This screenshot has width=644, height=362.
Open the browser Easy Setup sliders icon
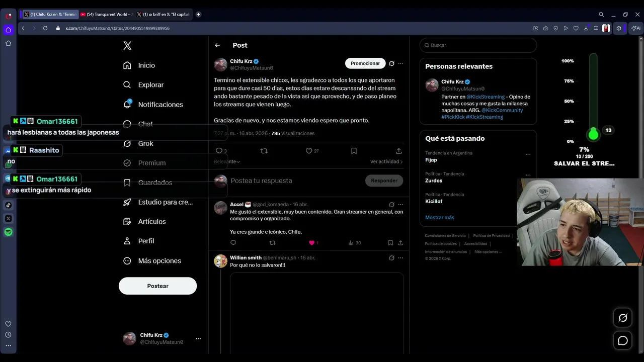(x=596, y=28)
